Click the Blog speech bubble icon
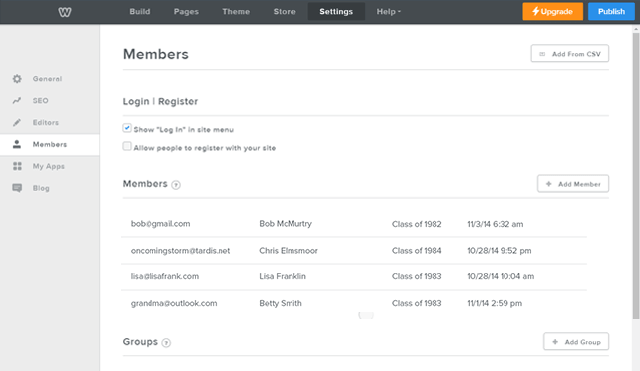The width and height of the screenshot is (640, 371). [x=17, y=188]
